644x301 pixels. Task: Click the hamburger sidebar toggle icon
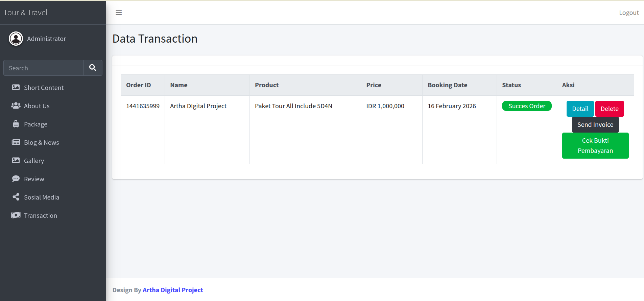click(119, 13)
